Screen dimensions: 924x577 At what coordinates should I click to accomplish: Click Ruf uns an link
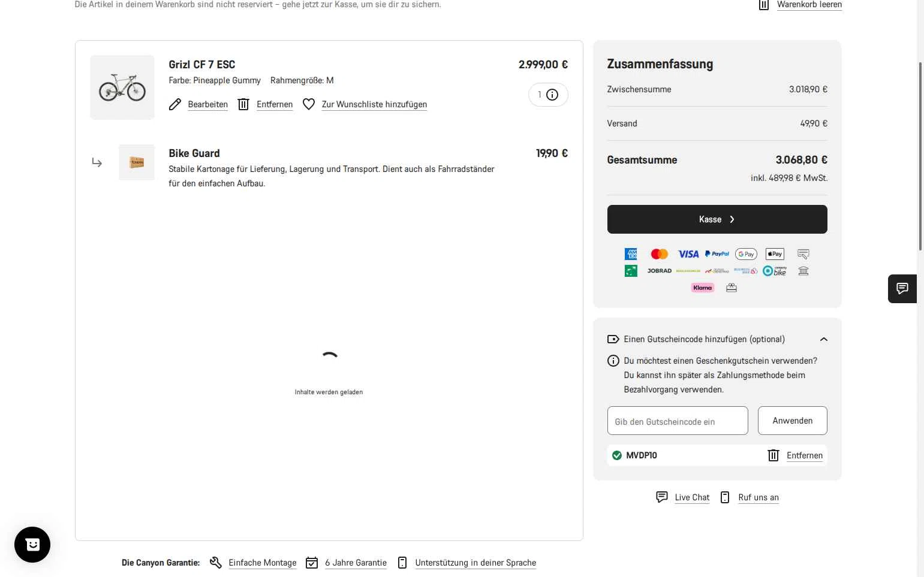(759, 497)
